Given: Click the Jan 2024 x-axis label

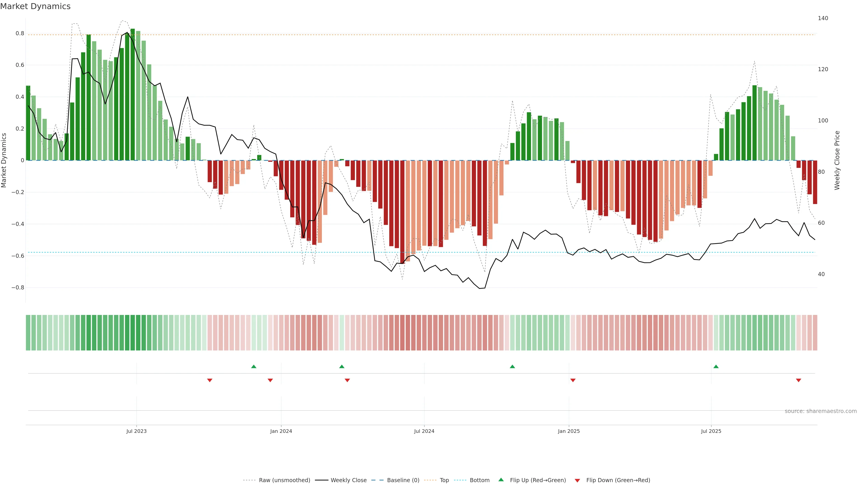Looking at the screenshot, I should 281,431.
